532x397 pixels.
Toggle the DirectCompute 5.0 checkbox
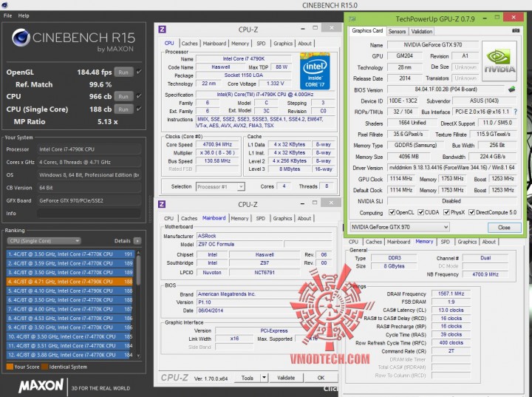pos(471,212)
